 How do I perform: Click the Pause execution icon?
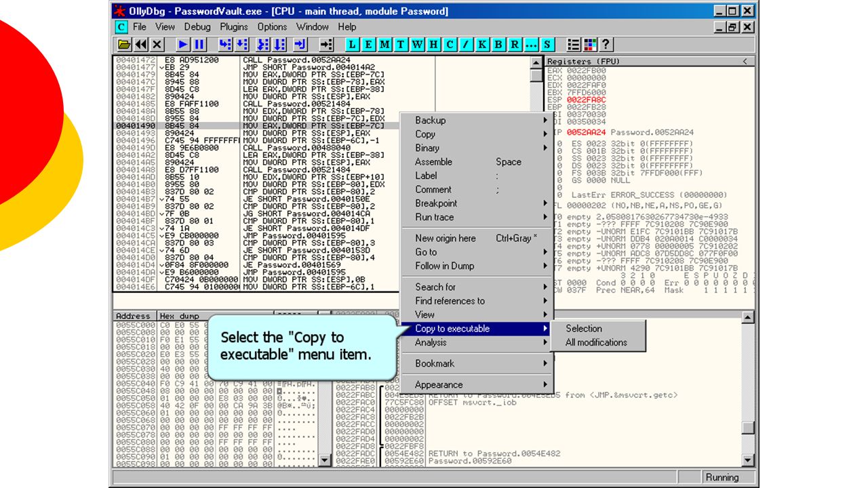(199, 45)
